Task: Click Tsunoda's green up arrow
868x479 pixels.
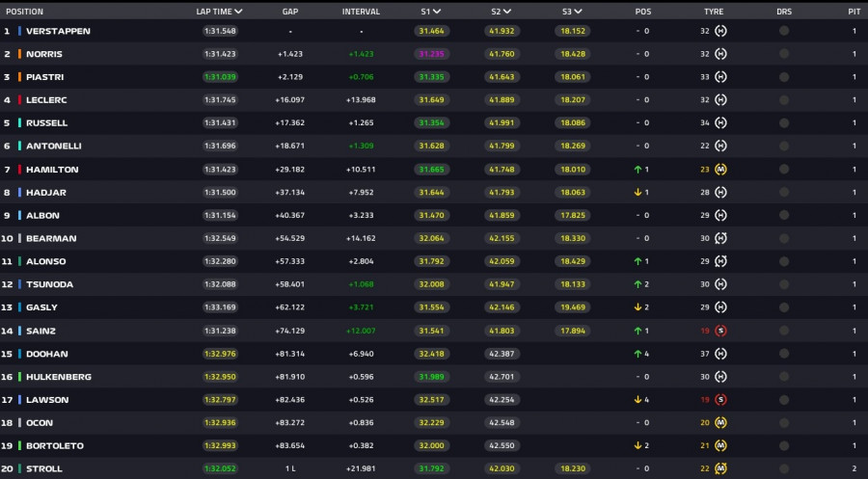Action: pos(637,284)
